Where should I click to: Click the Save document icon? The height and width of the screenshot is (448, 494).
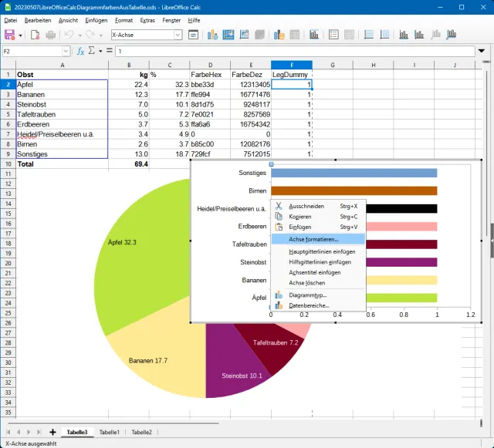click(x=10, y=35)
